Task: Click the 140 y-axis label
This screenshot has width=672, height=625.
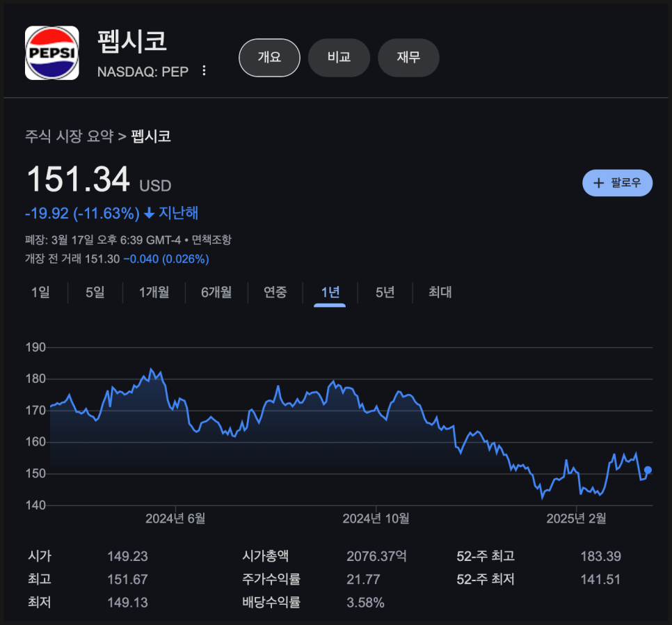Action: [35, 505]
